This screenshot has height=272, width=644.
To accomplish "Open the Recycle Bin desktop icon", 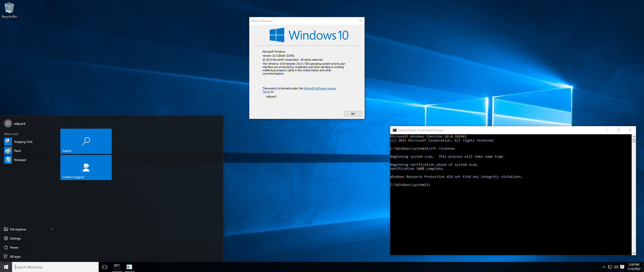I will tap(9, 10).
